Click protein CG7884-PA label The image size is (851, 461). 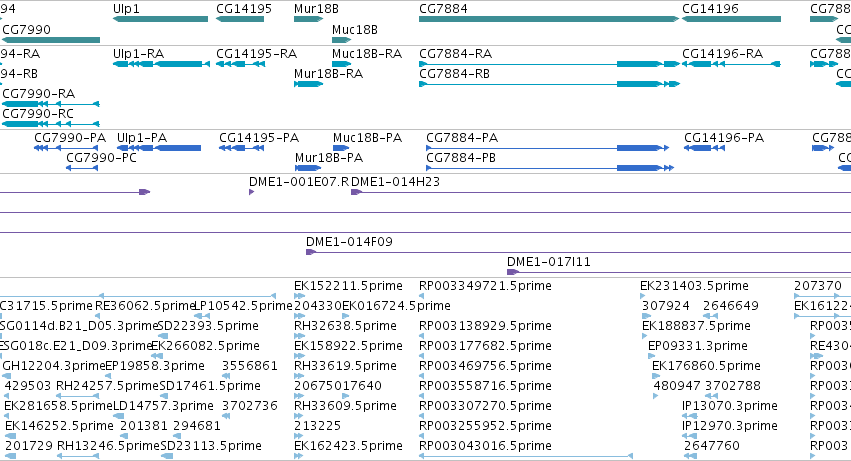(462, 138)
